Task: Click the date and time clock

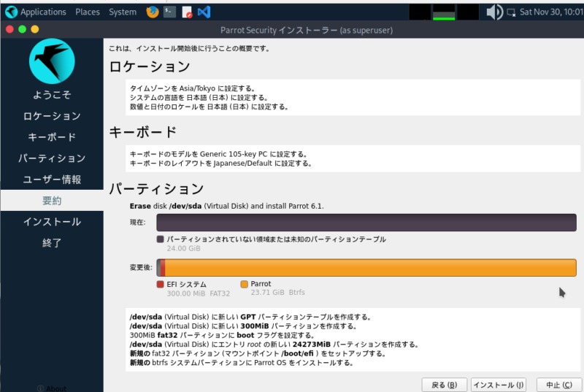Action: 551,12
